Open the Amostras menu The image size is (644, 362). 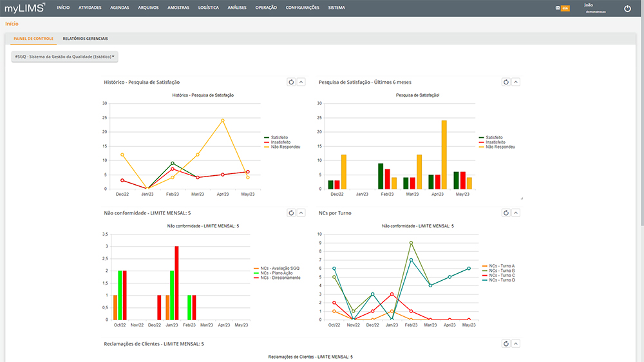[178, 8]
